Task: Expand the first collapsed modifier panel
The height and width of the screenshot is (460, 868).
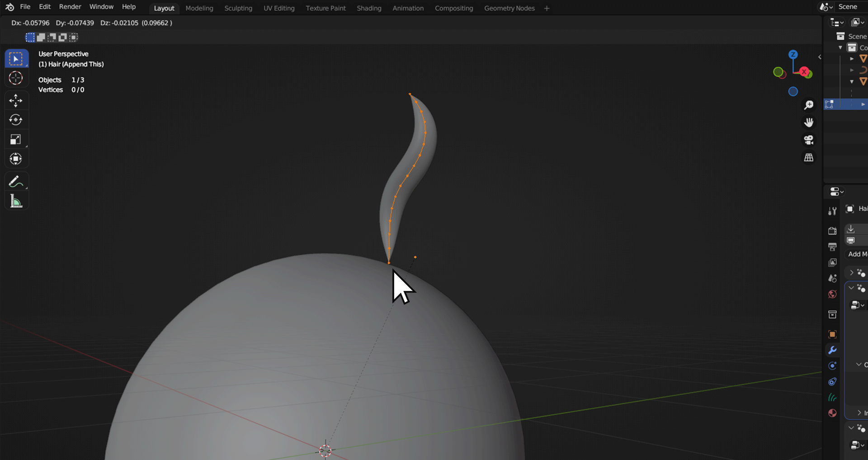Action: (x=852, y=273)
